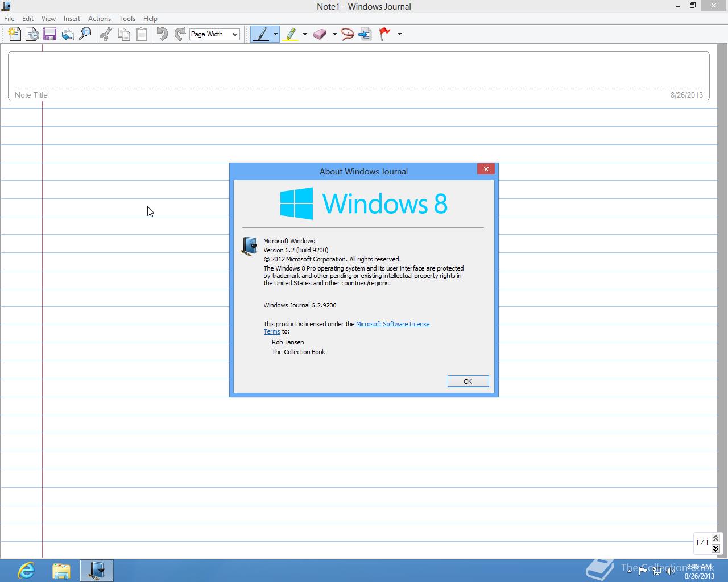Go to previous page with up arrows
The image size is (728, 582).
click(x=715, y=538)
